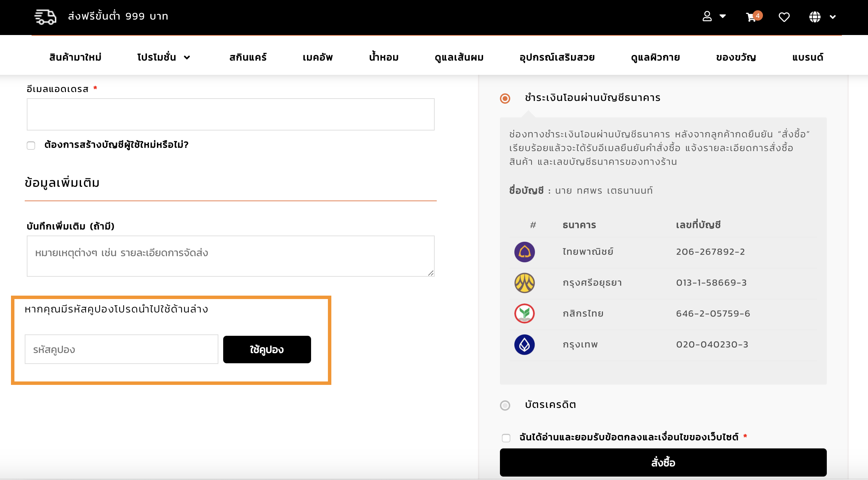This screenshot has height=480, width=868.
Task: Expand the user account dropdown arrow
Action: click(x=723, y=16)
